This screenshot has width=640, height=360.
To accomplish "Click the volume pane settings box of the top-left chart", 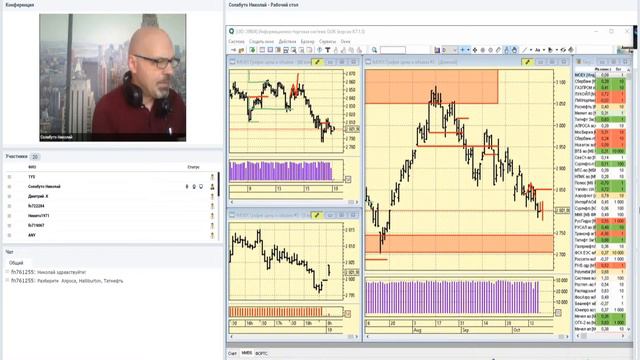I will [348, 179].
